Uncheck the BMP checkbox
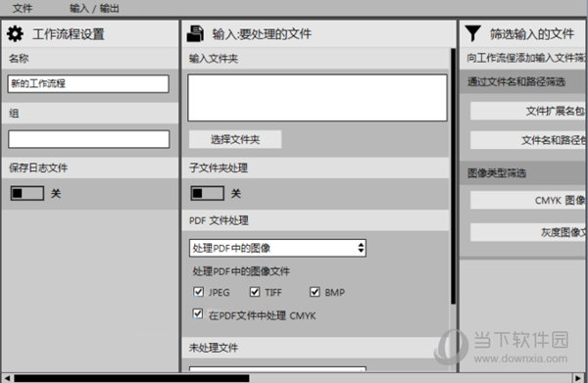Viewport: 588px width, 383px height. click(315, 292)
